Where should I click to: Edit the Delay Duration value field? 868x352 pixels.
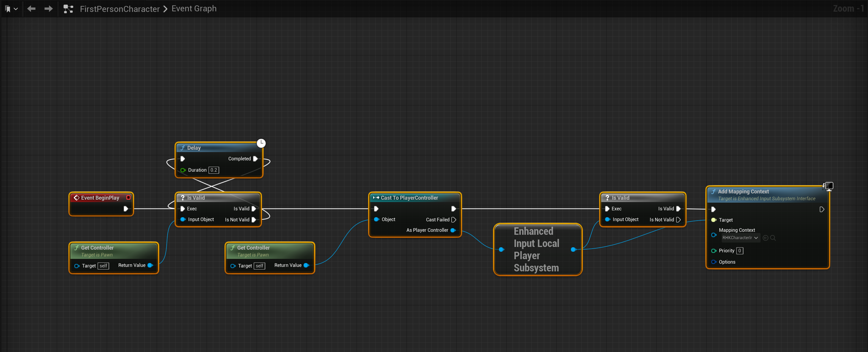coord(214,170)
